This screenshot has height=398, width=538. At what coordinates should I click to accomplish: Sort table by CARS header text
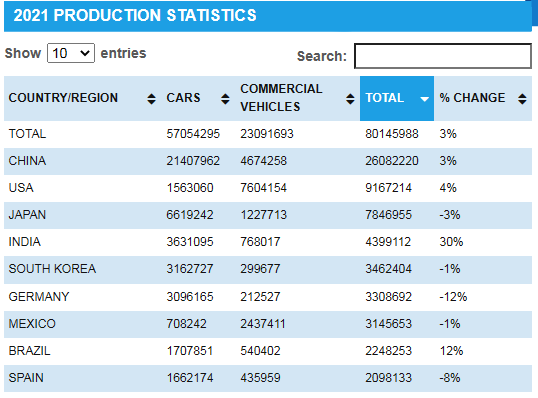[x=183, y=98]
